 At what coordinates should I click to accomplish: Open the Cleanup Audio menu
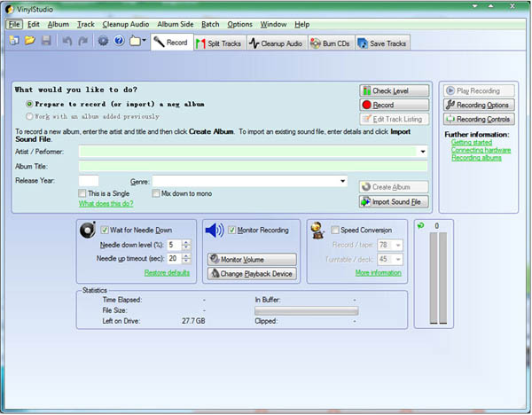point(126,25)
